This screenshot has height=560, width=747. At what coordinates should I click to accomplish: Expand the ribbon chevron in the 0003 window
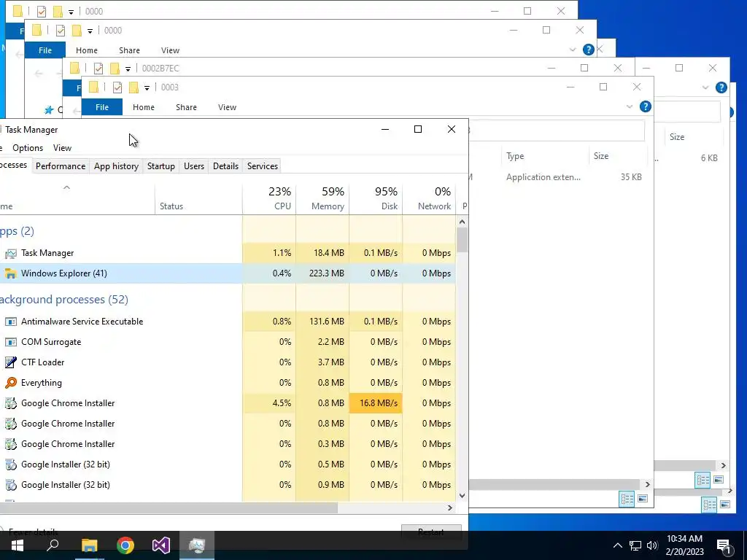tap(630, 106)
